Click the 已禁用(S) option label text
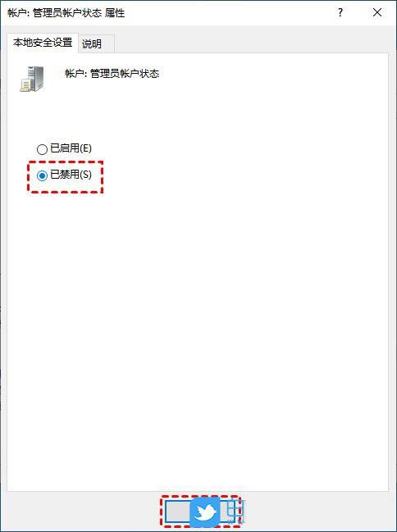Viewport: 397px width, 532px height. [x=71, y=175]
